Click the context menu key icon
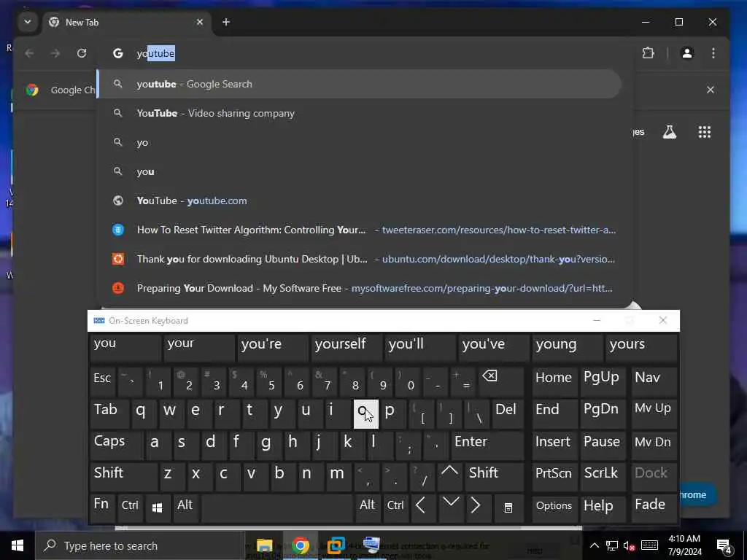This screenshot has width=747, height=560. [x=508, y=507]
